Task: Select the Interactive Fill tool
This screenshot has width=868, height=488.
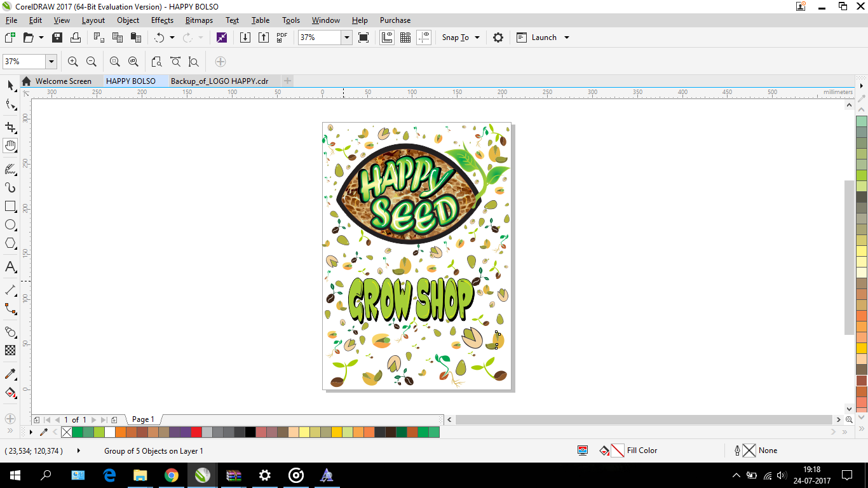Action: [x=10, y=392]
